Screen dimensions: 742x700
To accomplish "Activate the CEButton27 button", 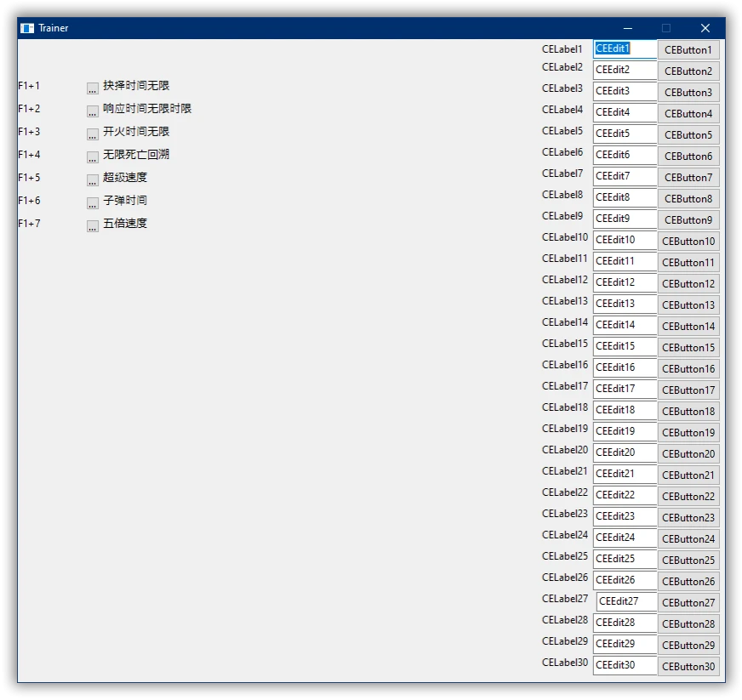I will click(x=688, y=602).
